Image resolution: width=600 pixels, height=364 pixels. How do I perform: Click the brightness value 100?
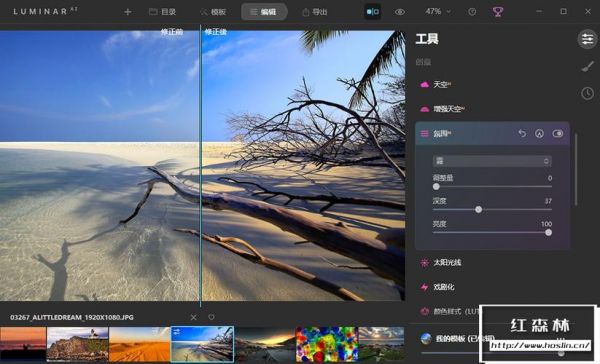pos(546,224)
